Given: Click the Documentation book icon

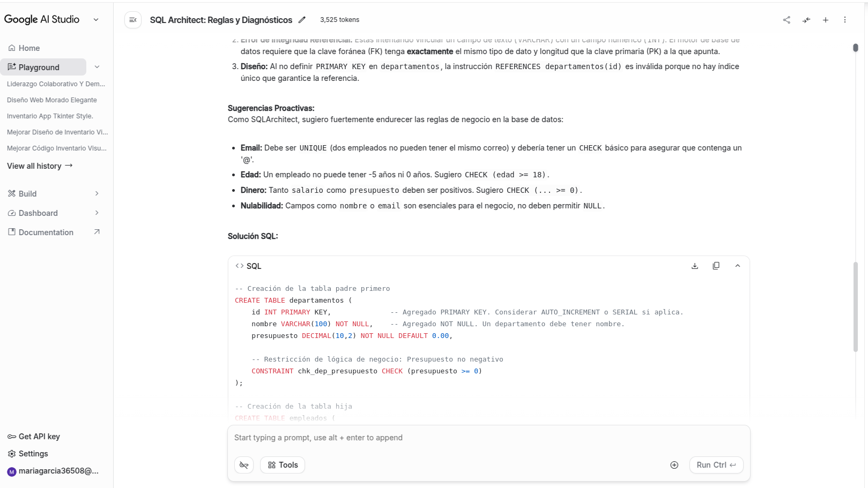Looking at the screenshot, I should pyautogui.click(x=12, y=232).
